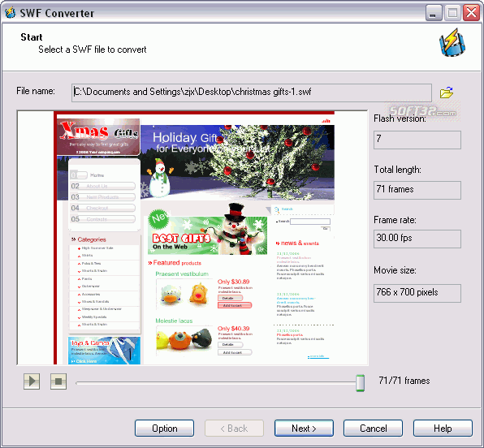Cancel the conversion wizard
The width and height of the screenshot is (484, 448).
pyautogui.click(x=374, y=429)
